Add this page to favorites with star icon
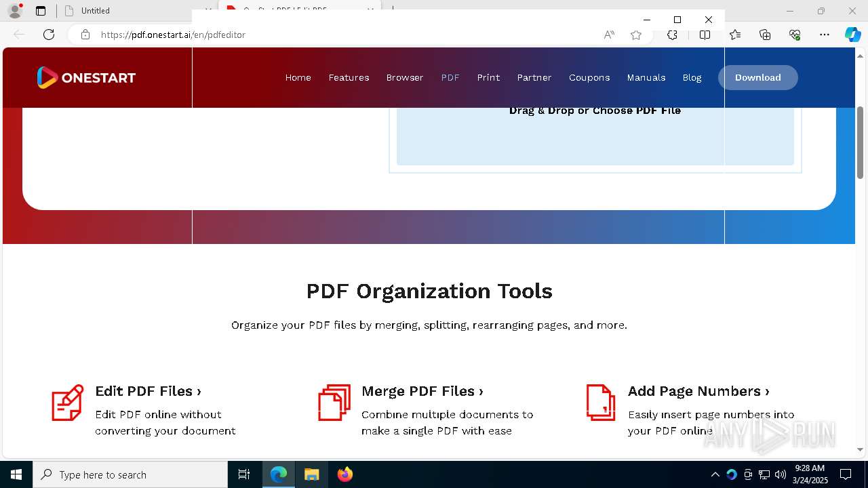868x488 pixels. (636, 35)
